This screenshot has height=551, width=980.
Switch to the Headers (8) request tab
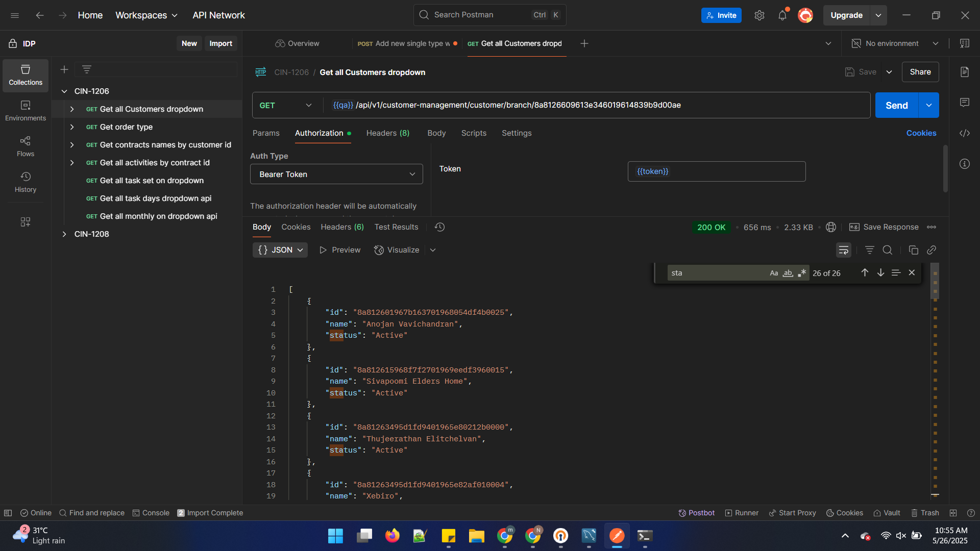point(388,133)
